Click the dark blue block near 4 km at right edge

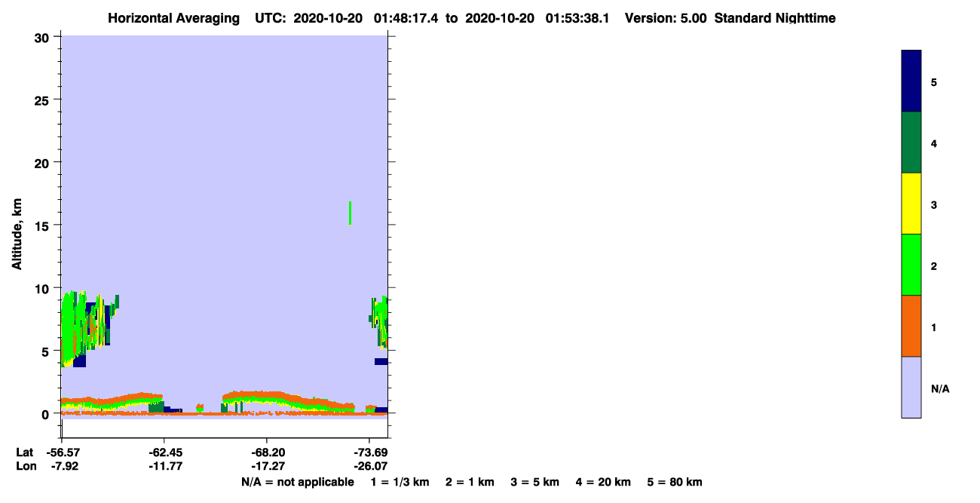point(381,361)
